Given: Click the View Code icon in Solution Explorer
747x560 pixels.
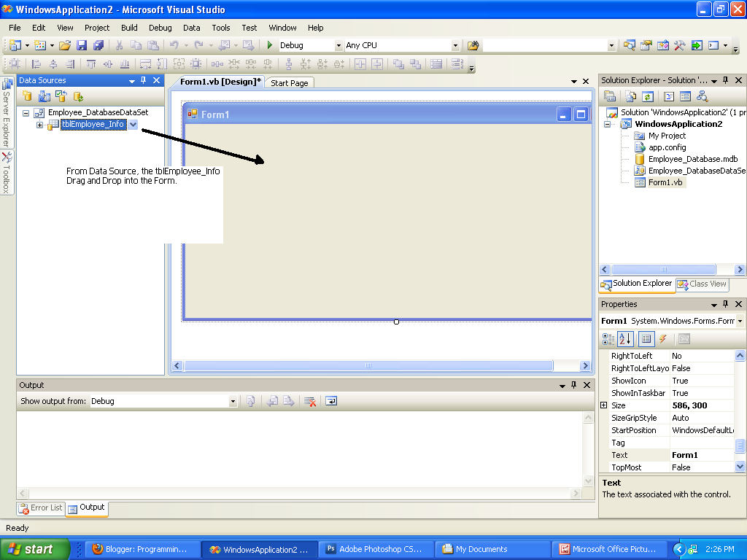Looking at the screenshot, I should click(x=669, y=97).
